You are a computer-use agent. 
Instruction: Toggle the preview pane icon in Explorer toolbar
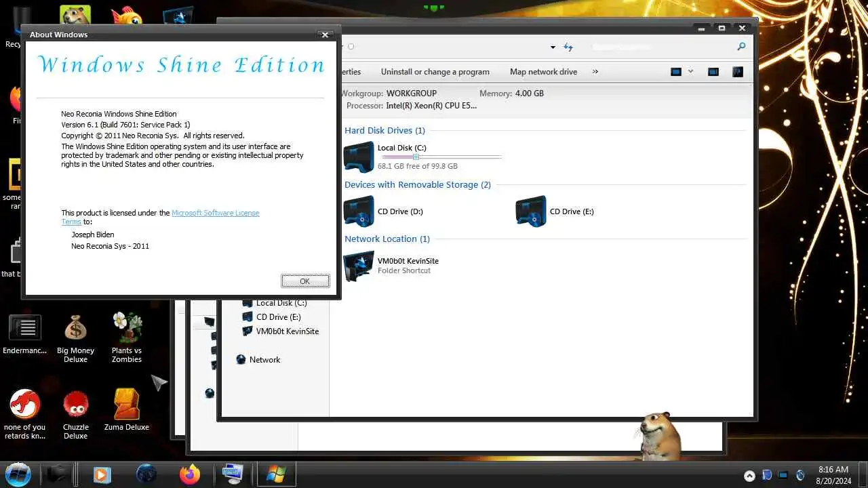pos(713,71)
